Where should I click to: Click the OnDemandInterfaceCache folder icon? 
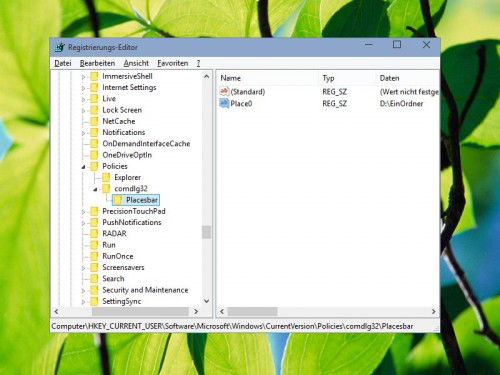94,144
